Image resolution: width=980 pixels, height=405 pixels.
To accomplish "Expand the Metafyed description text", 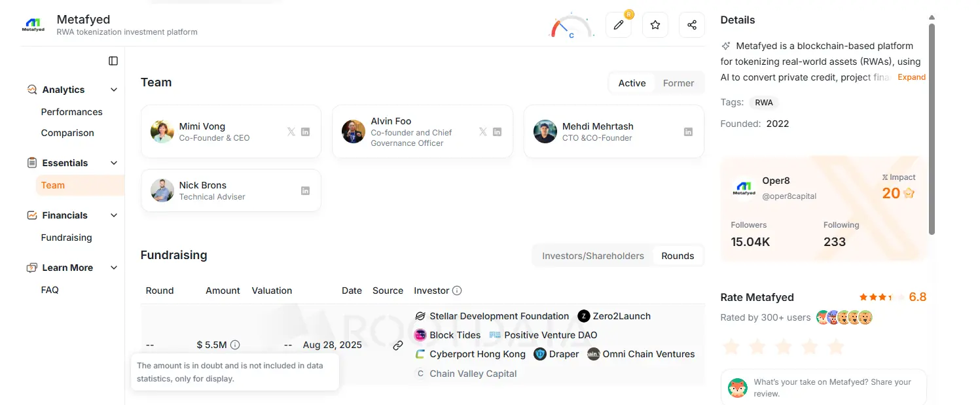I will pyautogui.click(x=911, y=77).
